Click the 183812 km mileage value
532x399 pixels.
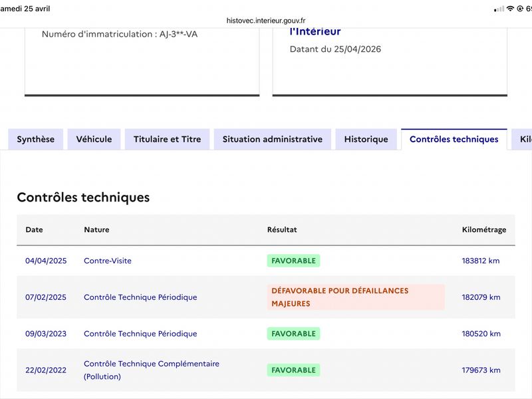pos(480,261)
